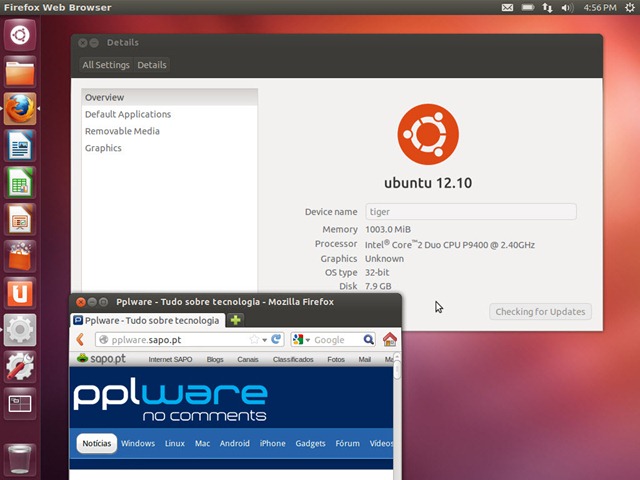This screenshot has width=640, height=480.
Task: Click the 4:56 PM clock
Action: 600,7
